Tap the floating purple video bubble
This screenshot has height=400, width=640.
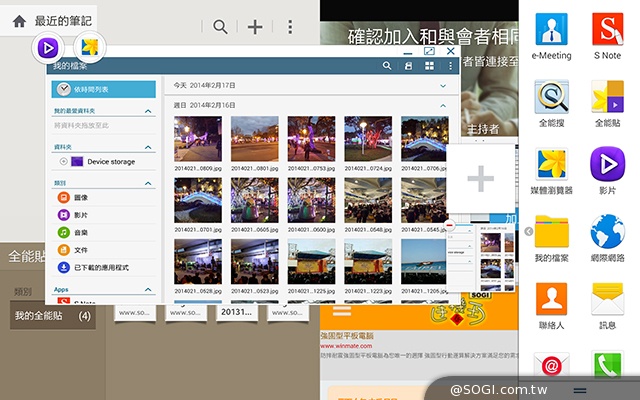(x=48, y=48)
